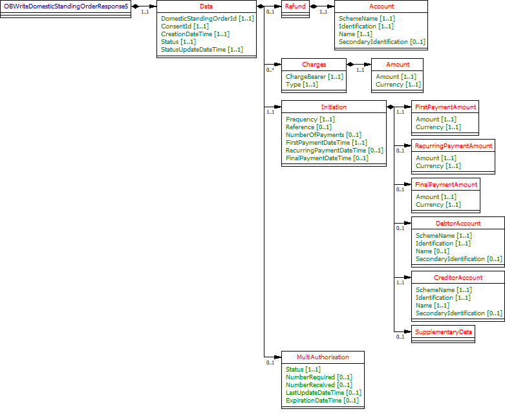The image size is (505, 420).
Task: Click the diamond connector between Charges and Amount
Action: [351, 65]
